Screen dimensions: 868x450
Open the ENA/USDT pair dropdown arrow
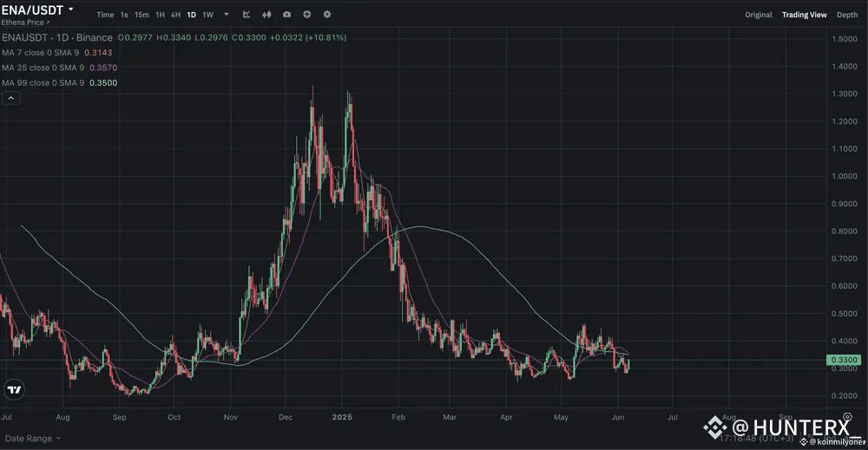point(70,10)
